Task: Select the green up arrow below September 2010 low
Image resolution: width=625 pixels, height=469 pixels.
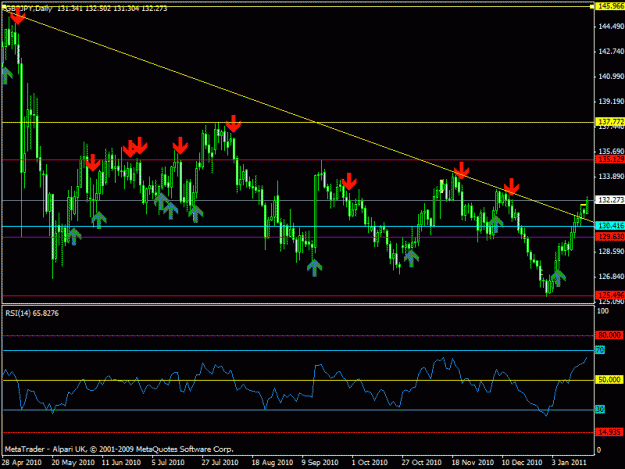Action: tap(314, 268)
